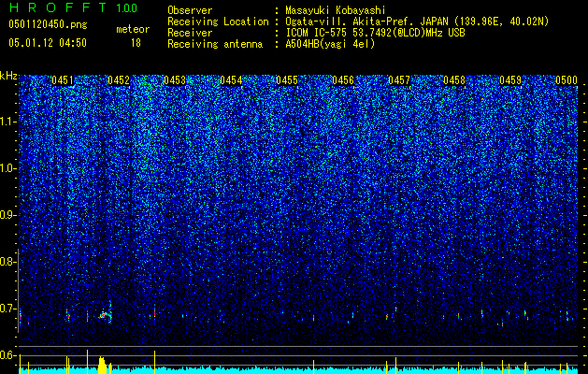The height and width of the screenshot is (374, 588).
Task: Select the Ogata-vill. Akita-Pref. JAPAN location text
Action: click(417, 22)
